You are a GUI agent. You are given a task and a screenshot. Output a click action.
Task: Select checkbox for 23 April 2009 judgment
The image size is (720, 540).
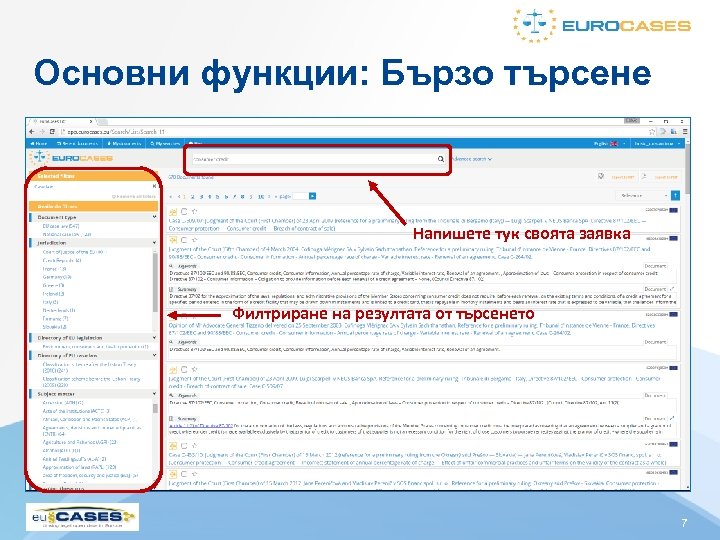point(184,370)
